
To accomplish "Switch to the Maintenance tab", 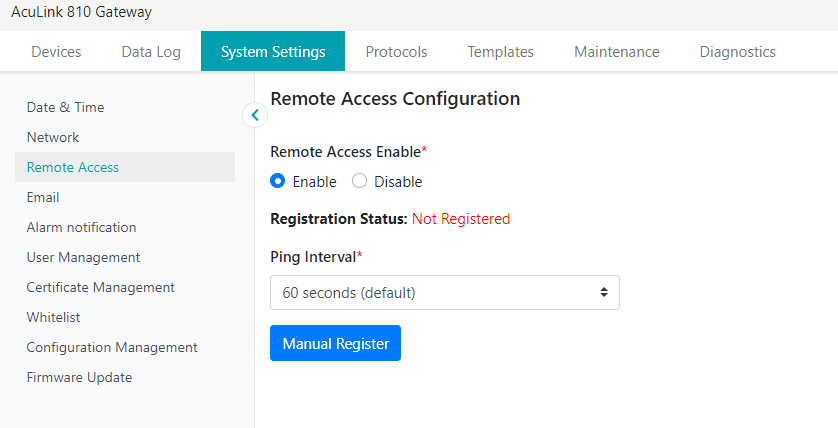I will tap(616, 52).
